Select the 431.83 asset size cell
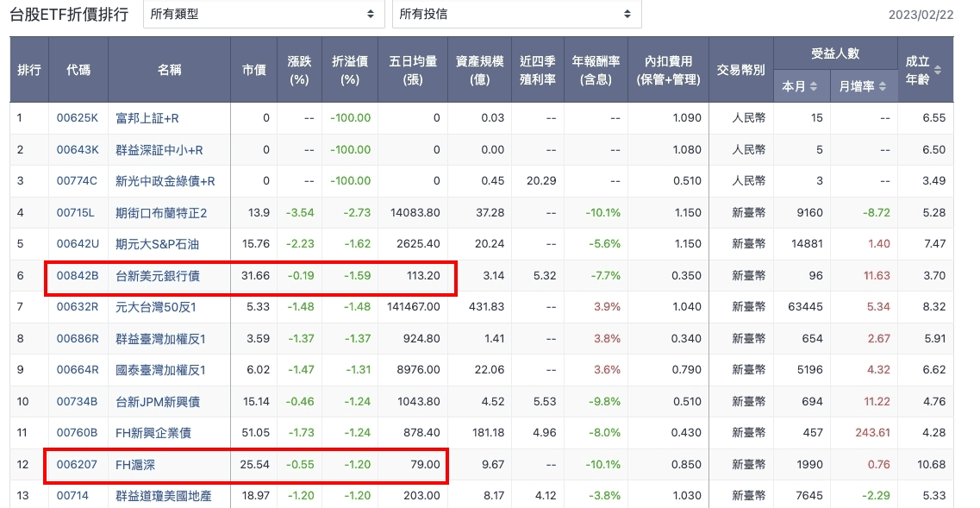 (486, 306)
